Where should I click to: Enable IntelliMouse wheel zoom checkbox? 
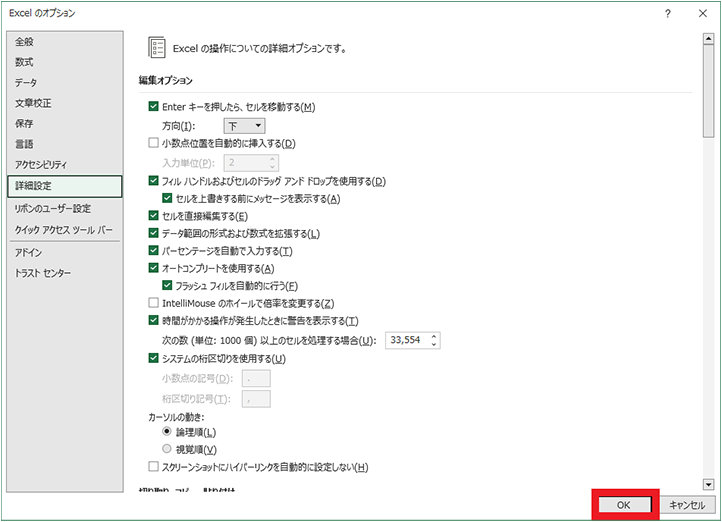[153, 303]
